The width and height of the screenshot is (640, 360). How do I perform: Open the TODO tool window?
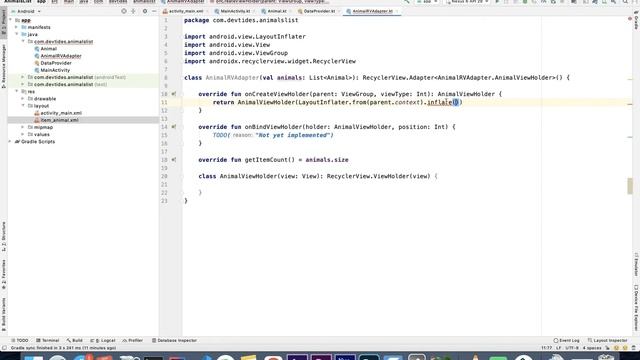click(x=20, y=340)
